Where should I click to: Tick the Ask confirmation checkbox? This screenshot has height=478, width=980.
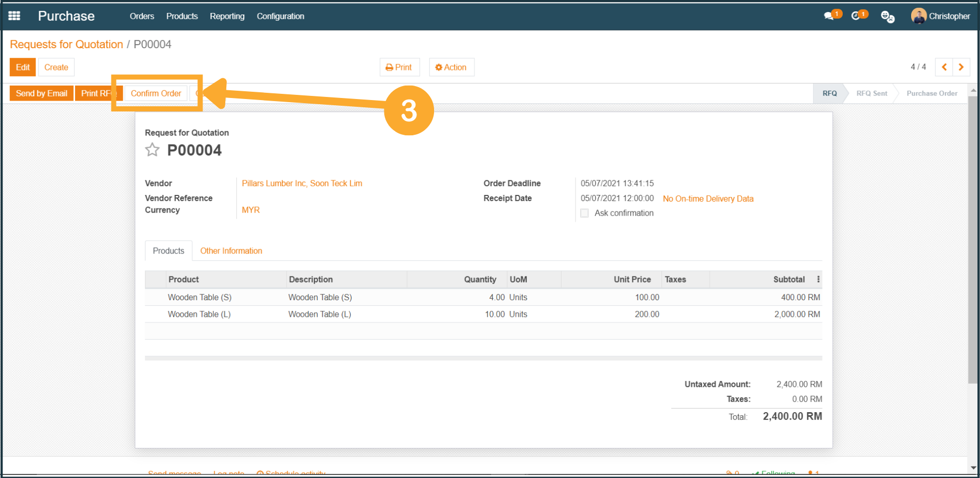[584, 213]
